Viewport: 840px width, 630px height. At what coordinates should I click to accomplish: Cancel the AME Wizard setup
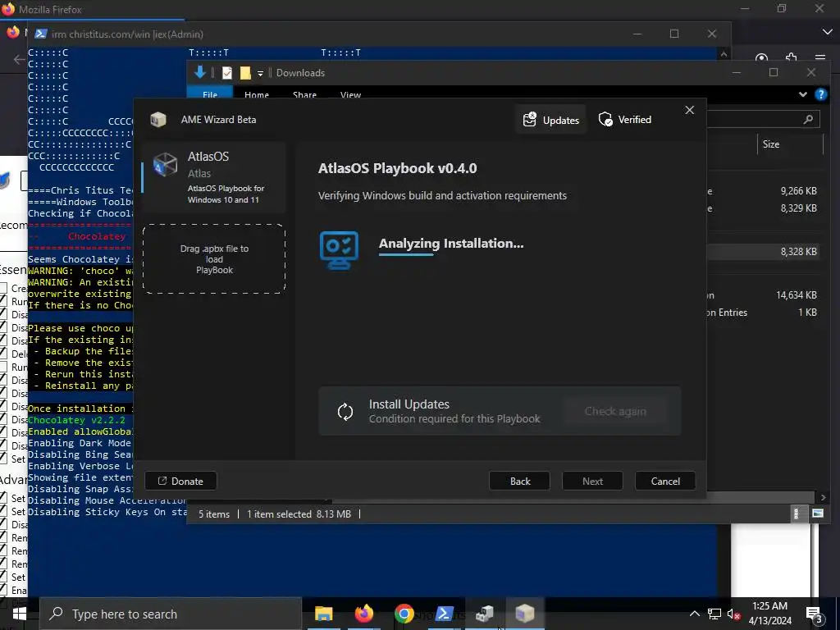click(x=665, y=481)
